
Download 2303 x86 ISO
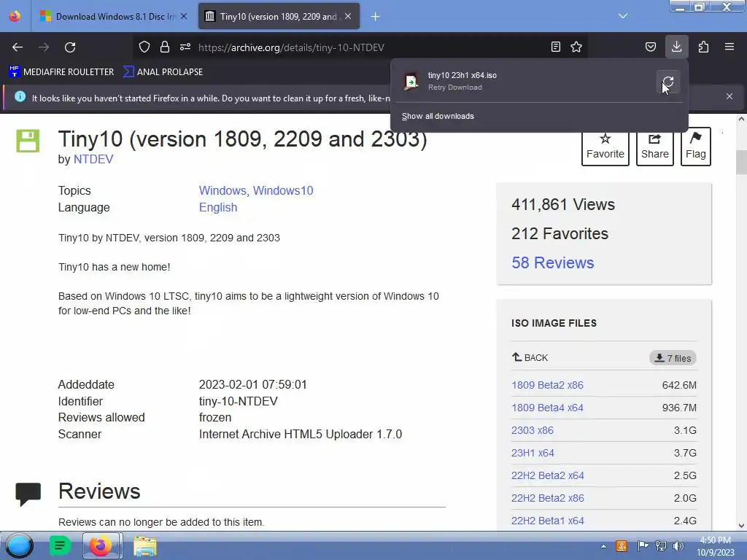pos(532,430)
